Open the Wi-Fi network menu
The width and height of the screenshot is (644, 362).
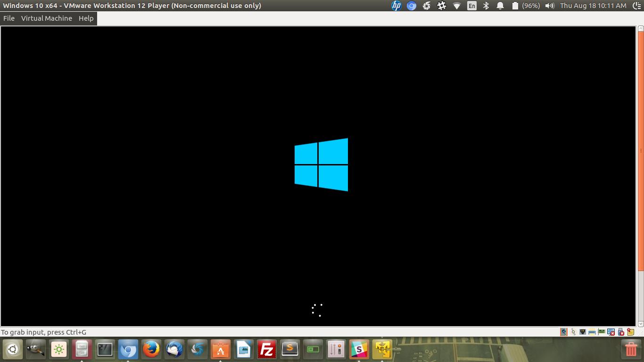457,6
